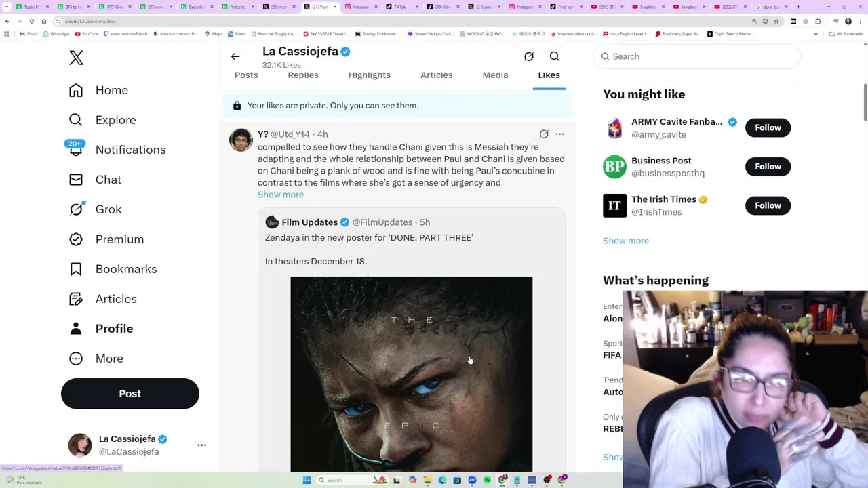The height and width of the screenshot is (488, 868).
Task: Click Film Updates name in quoted post
Action: tap(309, 222)
